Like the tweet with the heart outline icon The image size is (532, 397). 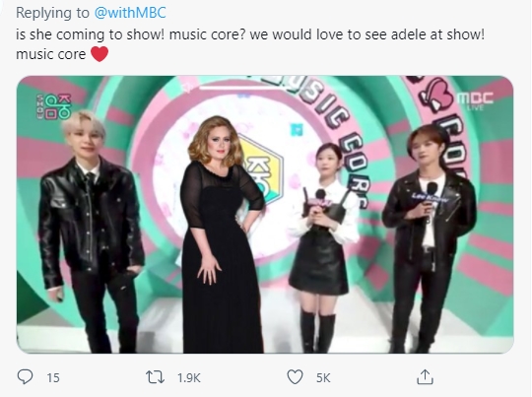tap(295, 377)
